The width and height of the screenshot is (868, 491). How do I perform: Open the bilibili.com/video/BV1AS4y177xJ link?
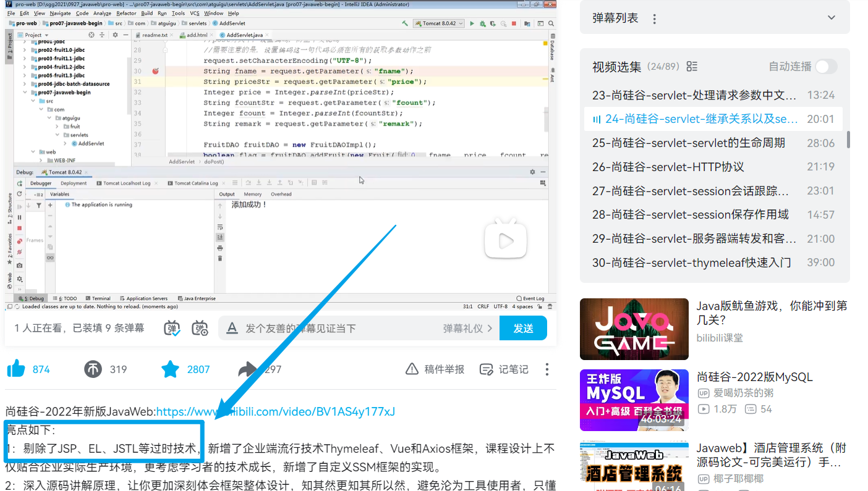(x=276, y=411)
